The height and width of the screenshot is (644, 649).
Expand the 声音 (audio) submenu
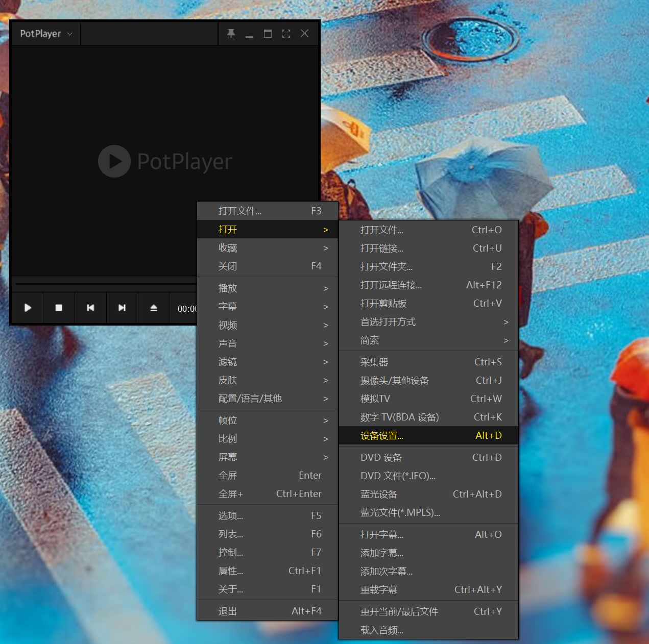tap(228, 343)
